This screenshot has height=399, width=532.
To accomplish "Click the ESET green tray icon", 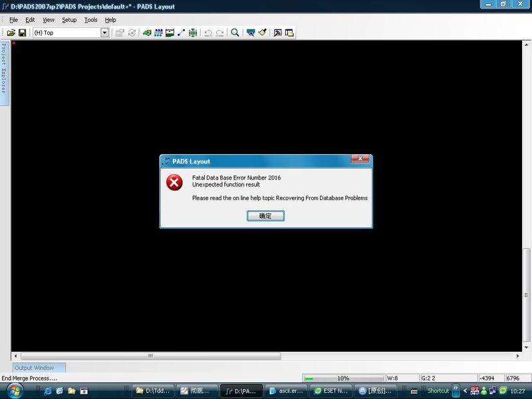I will (503, 391).
